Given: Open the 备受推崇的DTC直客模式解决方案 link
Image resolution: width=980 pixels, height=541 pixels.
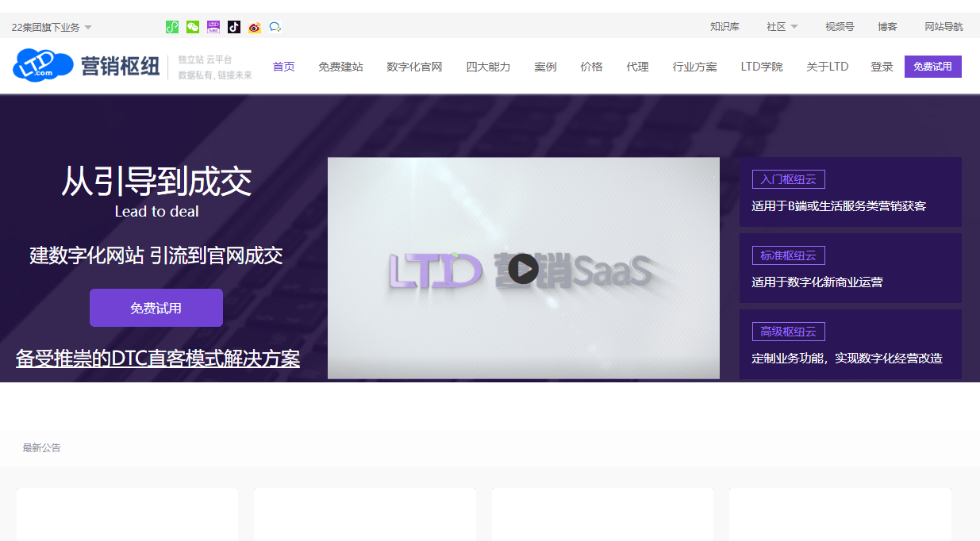Looking at the screenshot, I should [158, 358].
